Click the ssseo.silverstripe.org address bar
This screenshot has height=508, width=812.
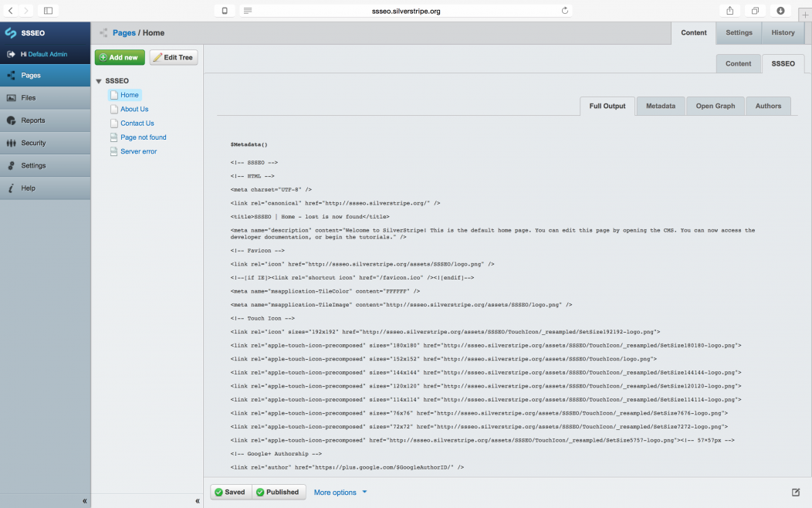tap(405, 11)
